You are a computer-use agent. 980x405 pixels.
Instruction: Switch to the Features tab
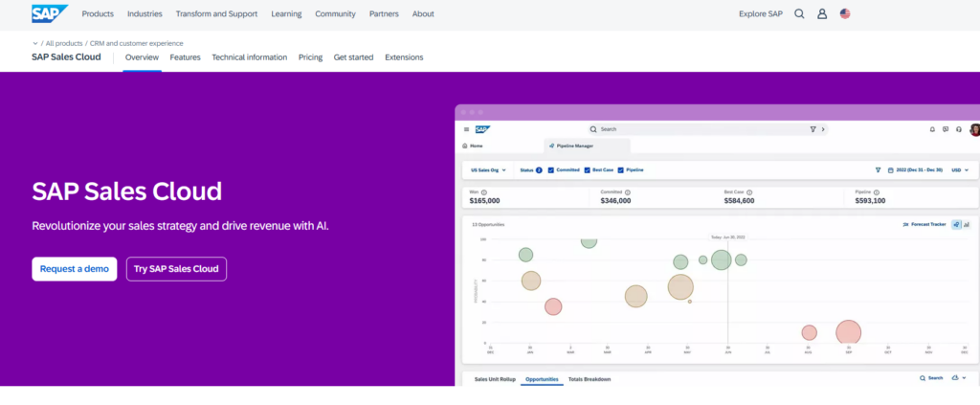click(185, 57)
